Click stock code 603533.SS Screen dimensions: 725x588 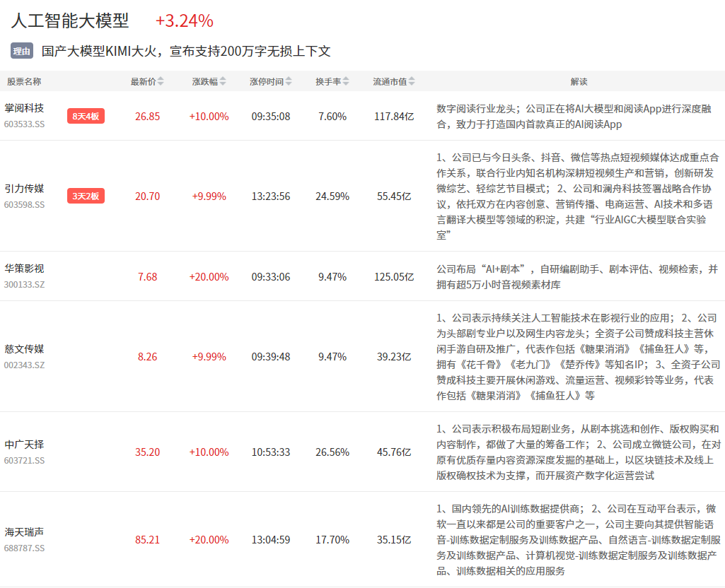coord(25,124)
